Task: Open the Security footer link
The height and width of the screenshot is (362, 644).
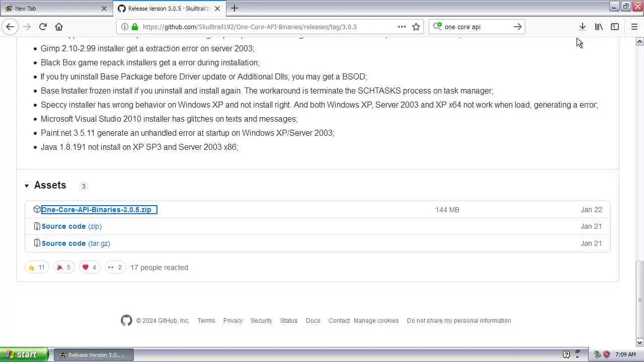Action: [x=261, y=321]
